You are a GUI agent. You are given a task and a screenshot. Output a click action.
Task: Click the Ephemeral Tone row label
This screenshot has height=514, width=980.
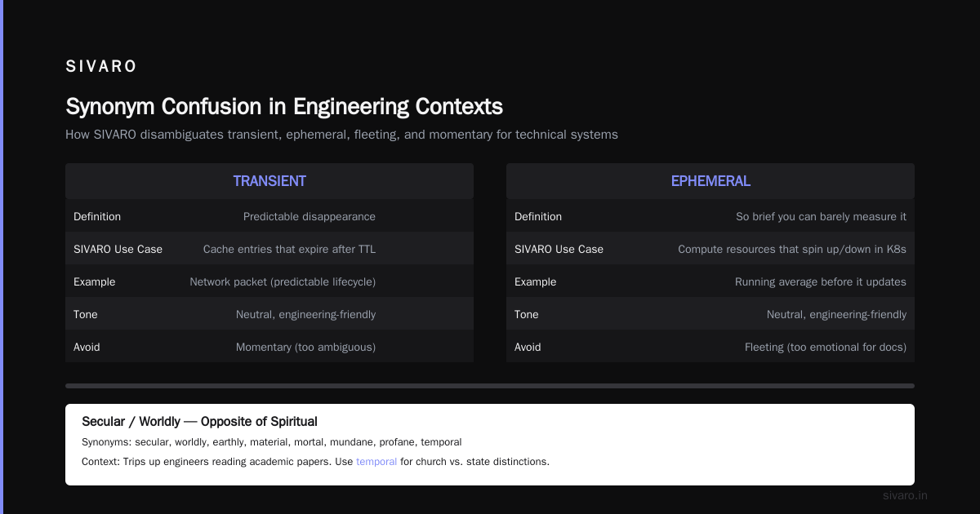pos(527,314)
